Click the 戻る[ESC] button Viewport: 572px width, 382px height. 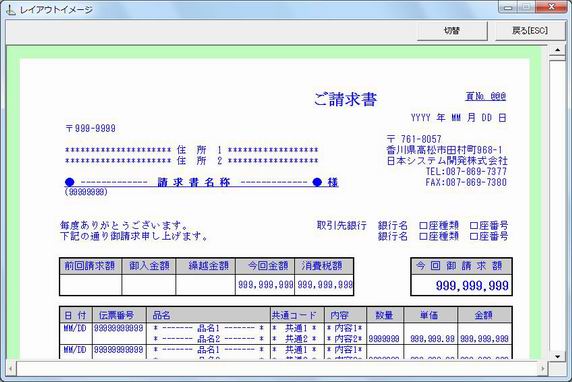(x=530, y=31)
